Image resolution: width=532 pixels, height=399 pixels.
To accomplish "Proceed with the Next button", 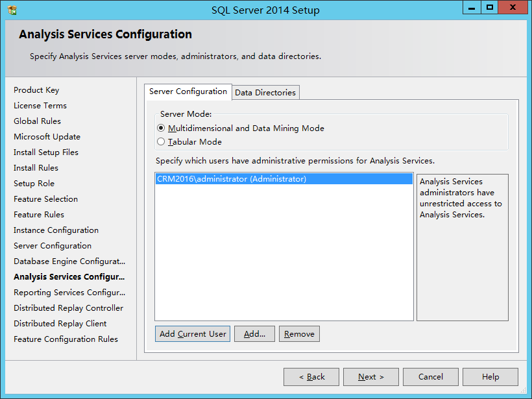I will (x=371, y=377).
